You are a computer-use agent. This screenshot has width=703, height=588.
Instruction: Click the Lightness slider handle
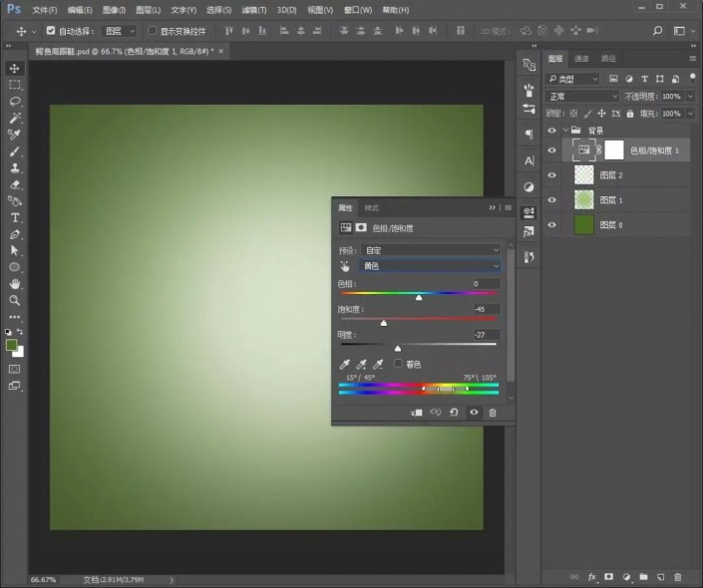tap(398, 349)
